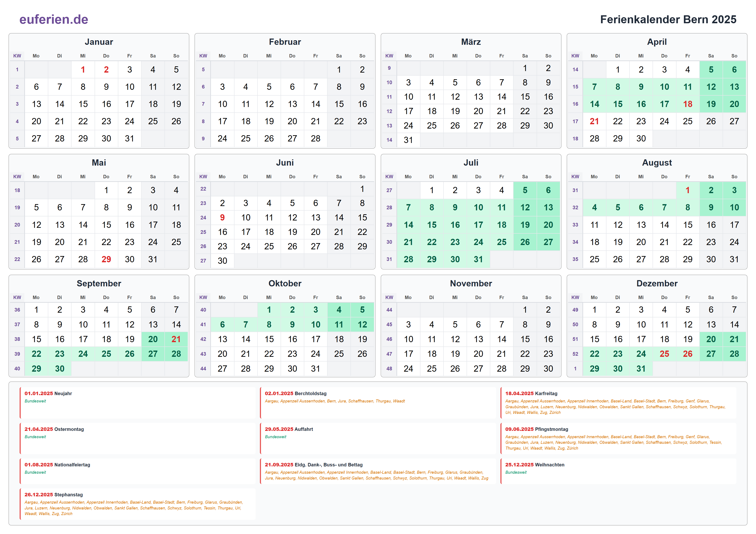Click the So column header in August

tap(734, 177)
